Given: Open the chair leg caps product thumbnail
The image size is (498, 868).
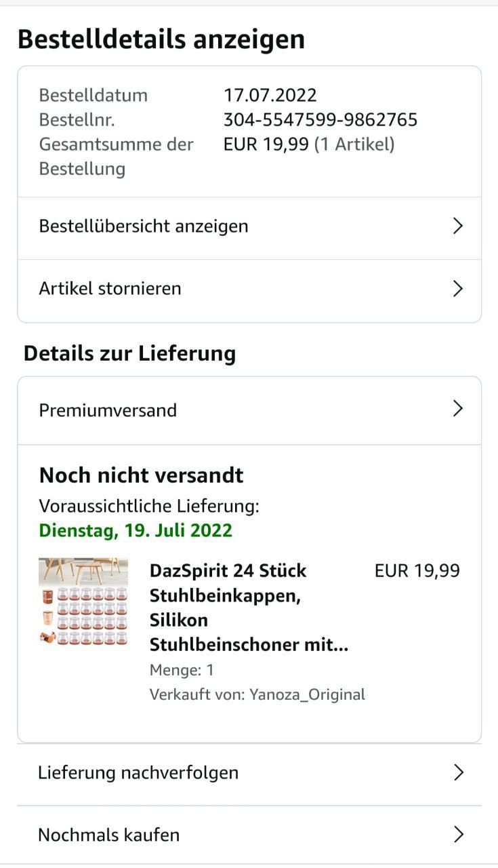Looking at the screenshot, I should click(83, 601).
